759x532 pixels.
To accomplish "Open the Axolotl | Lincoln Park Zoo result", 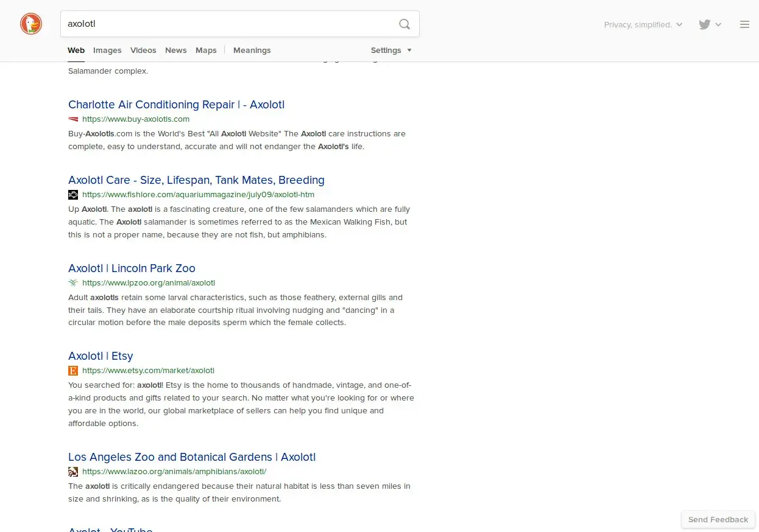I will [132, 268].
